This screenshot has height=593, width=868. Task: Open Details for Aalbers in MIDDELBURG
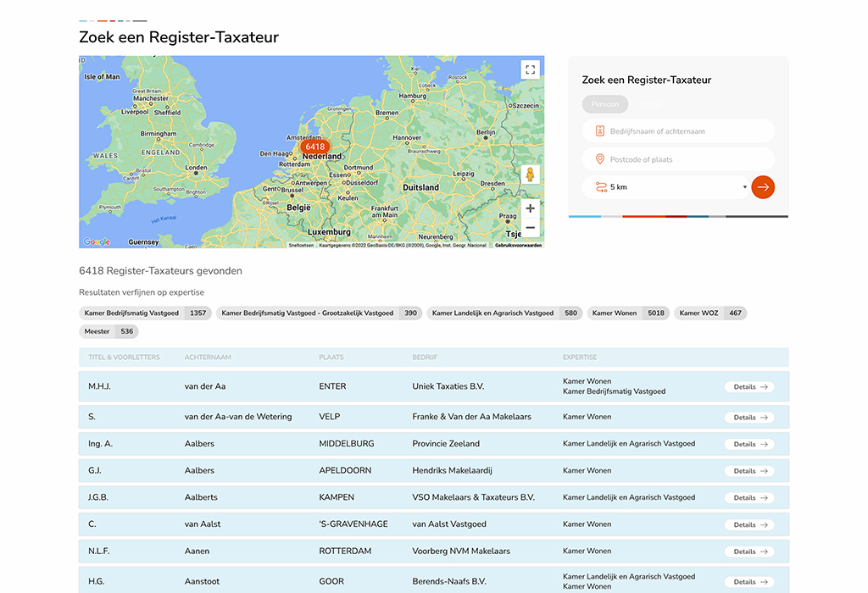749,444
